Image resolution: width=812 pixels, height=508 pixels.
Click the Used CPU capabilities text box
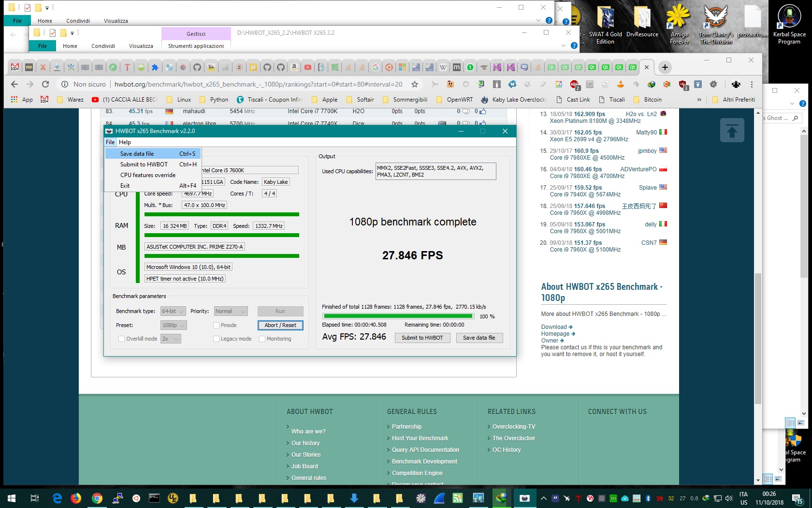click(436, 171)
